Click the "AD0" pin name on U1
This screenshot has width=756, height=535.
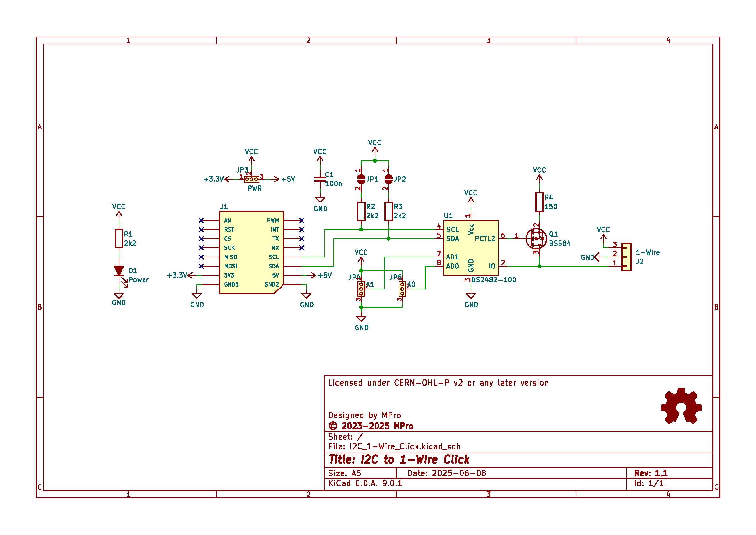click(453, 266)
